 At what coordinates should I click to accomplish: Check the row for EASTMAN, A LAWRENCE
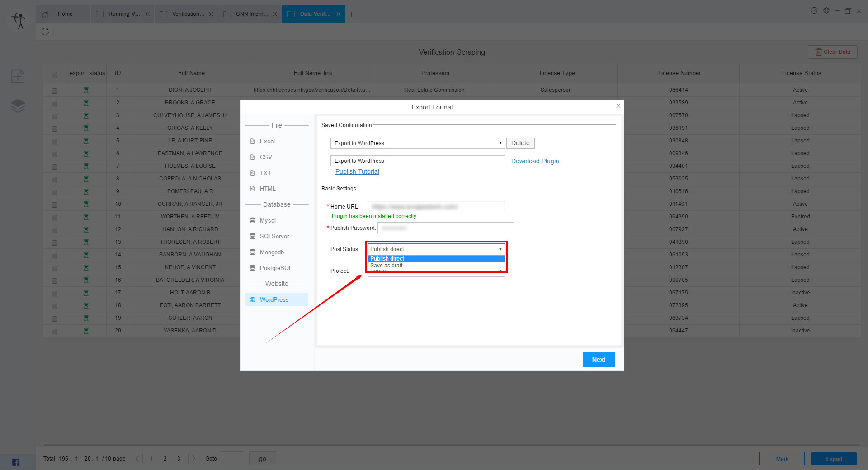[x=54, y=154]
